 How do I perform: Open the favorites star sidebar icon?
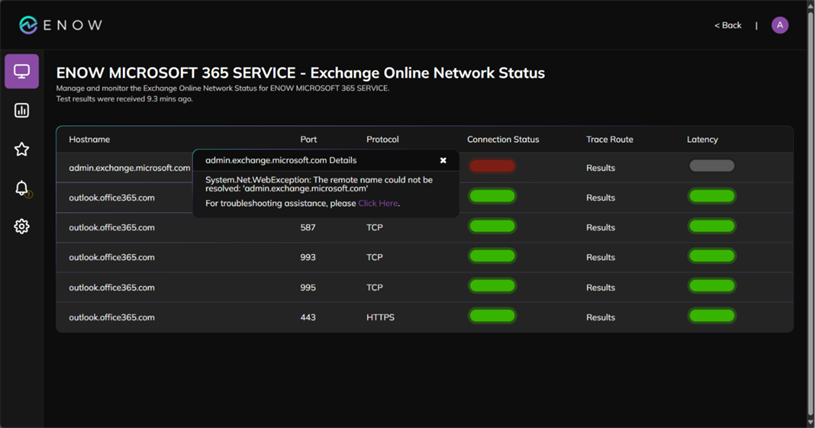pyautogui.click(x=22, y=149)
